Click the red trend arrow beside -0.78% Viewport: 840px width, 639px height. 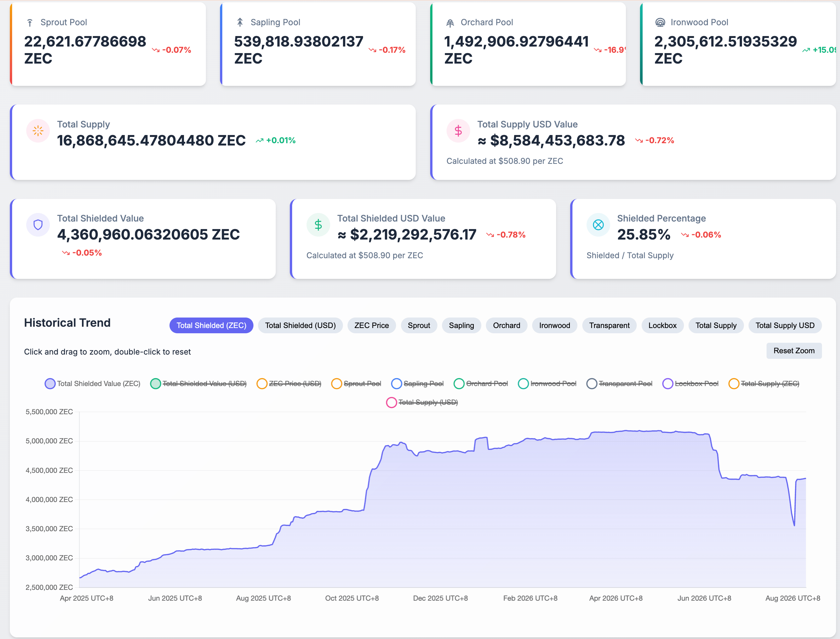pyautogui.click(x=490, y=235)
